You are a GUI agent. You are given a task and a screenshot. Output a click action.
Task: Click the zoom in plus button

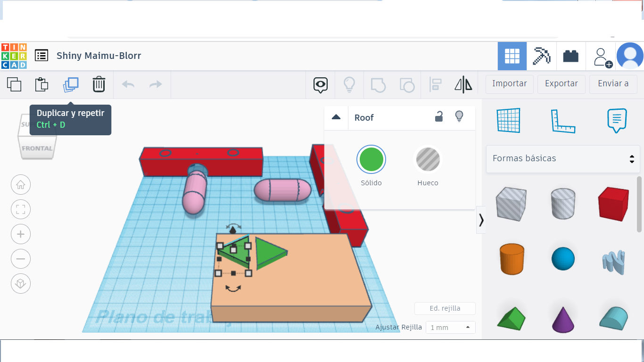[21, 234]
